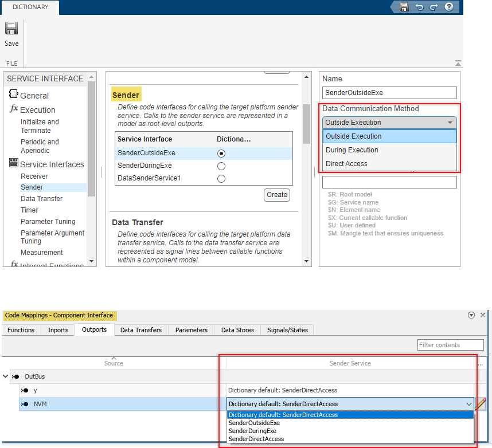Viewport: 492px width, 448px height.
Task: Collapse the OutBus tree item
Action: [6, 376]
